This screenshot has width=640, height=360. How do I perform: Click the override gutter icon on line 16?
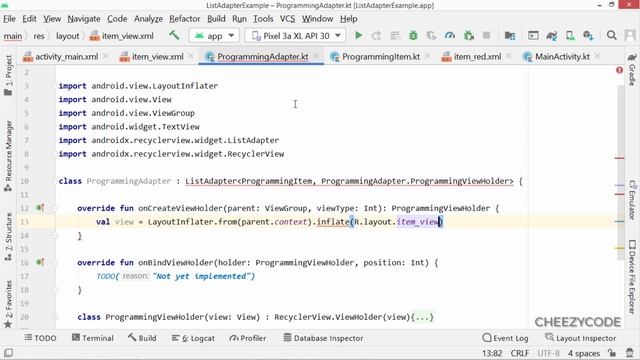[40, 262]
